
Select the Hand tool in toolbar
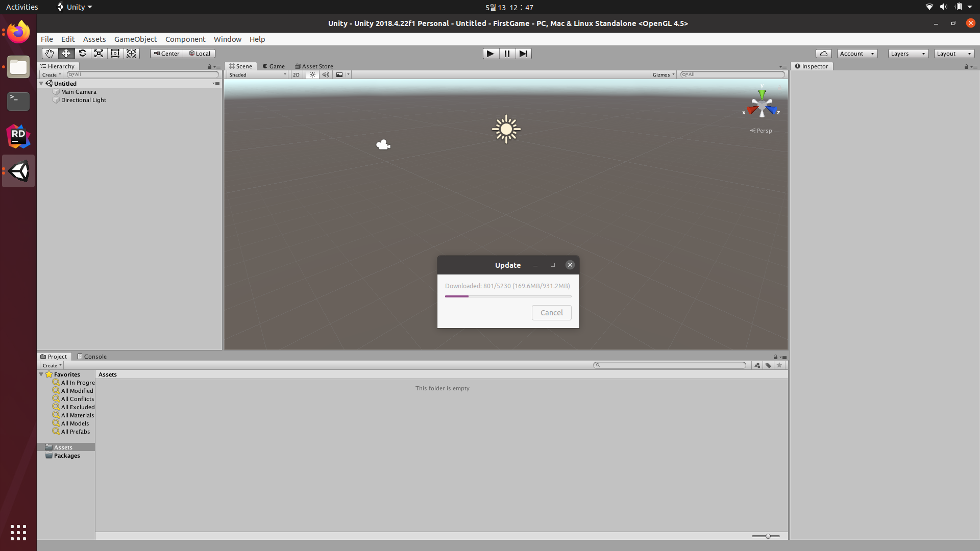click(50, 54)
